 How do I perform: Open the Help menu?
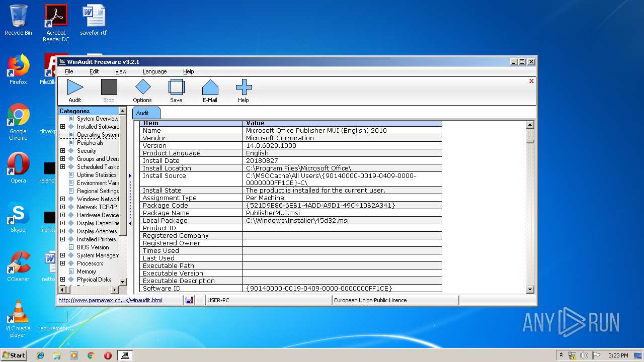point(188,71)
